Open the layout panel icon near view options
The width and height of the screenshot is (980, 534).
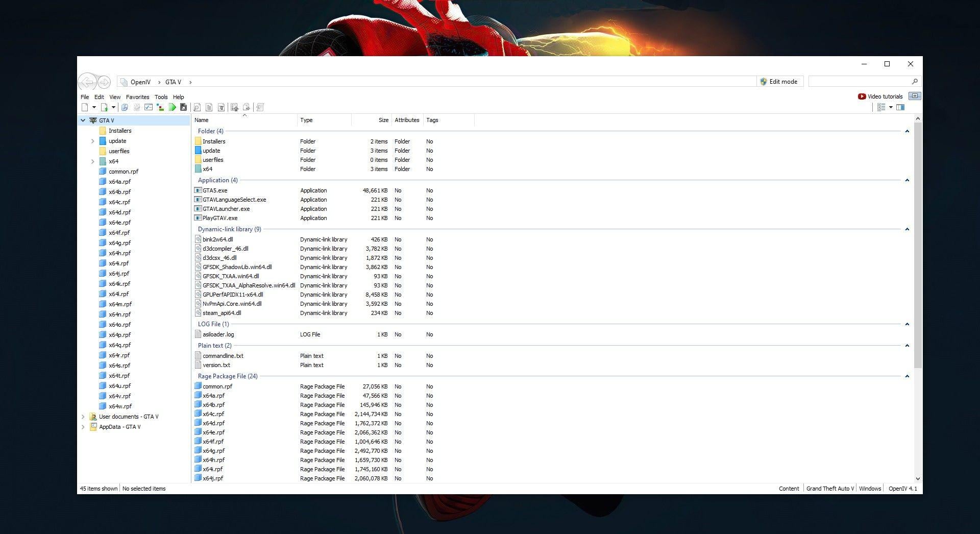coord(901,107)
